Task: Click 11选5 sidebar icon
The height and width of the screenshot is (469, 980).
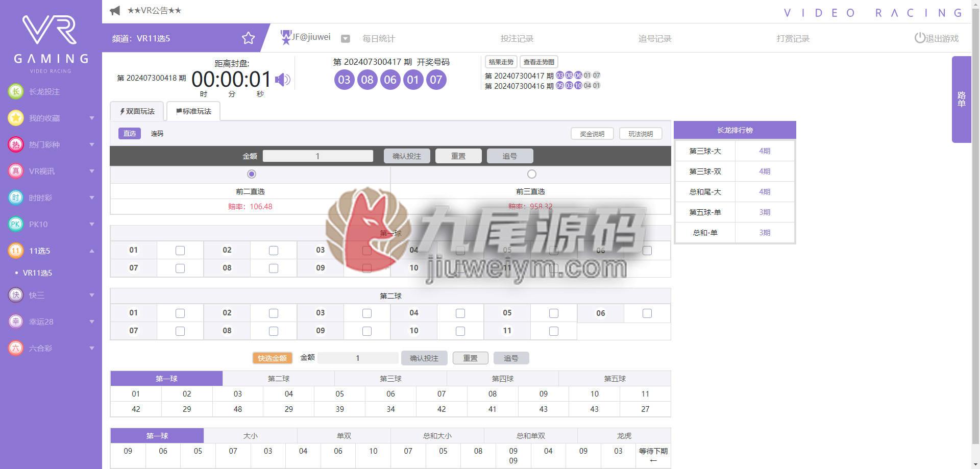Action: (x=16, y=251)
